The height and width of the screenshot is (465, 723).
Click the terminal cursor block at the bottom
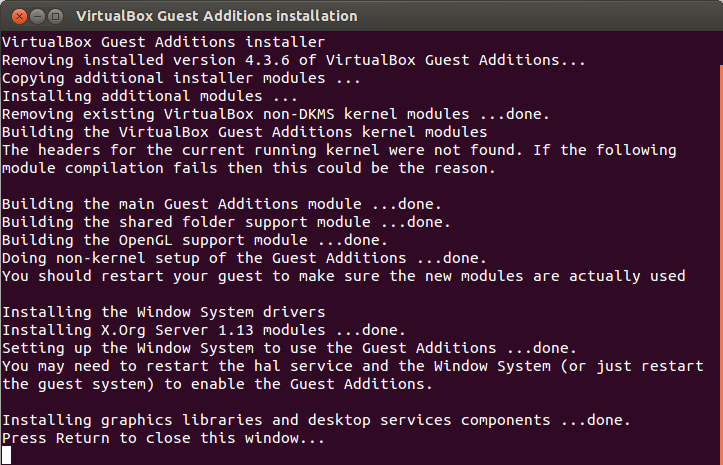pos(7,455)
